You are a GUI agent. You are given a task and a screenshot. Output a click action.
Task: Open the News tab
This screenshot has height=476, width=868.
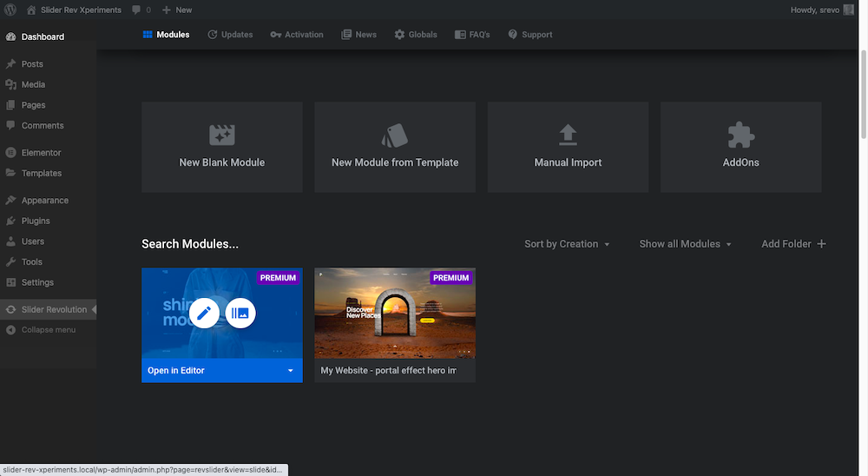coord(358,35)
